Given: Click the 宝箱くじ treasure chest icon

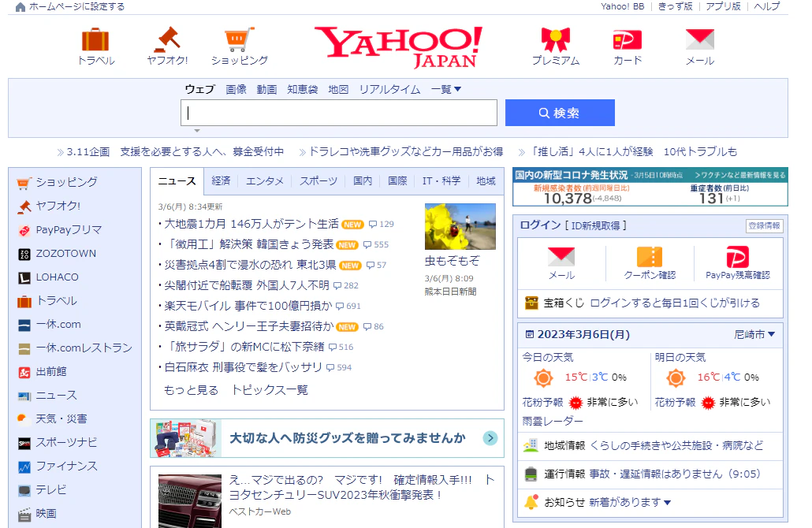Looking at the screenshot, I should 531,303.
